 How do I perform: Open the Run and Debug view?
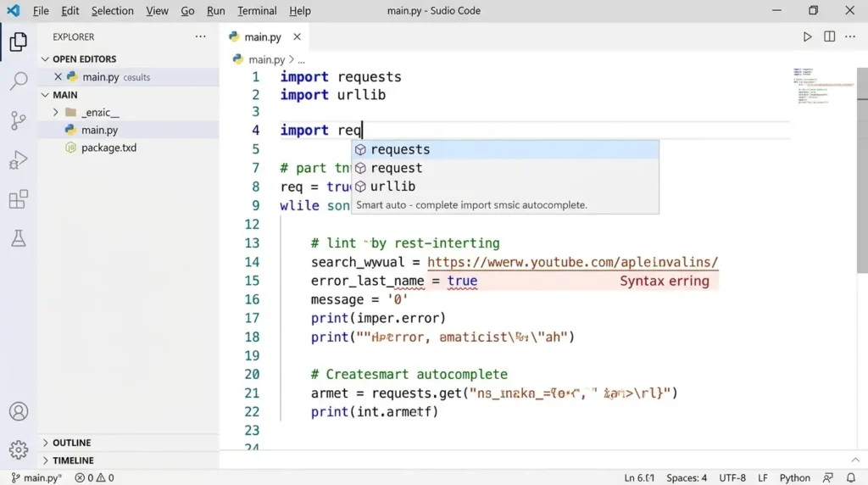tap(19, 160)
